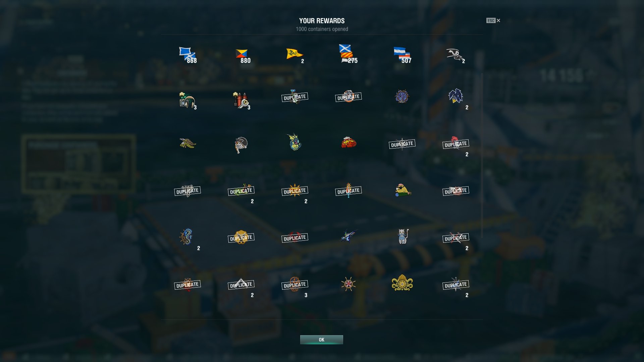Select the golden octopus emblem
644x362 pixels.
402,283
